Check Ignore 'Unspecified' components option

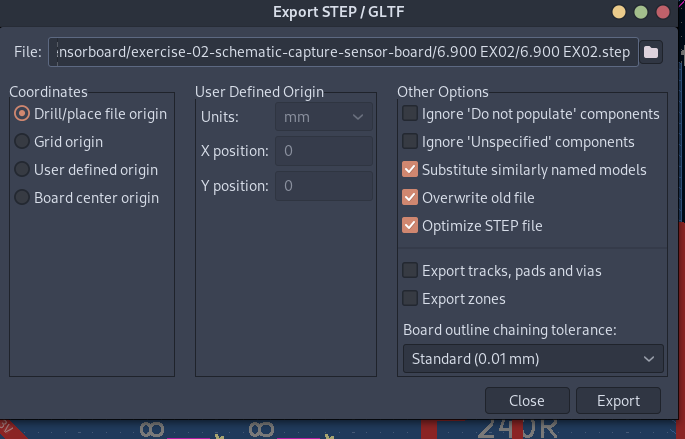pos(410,142)
